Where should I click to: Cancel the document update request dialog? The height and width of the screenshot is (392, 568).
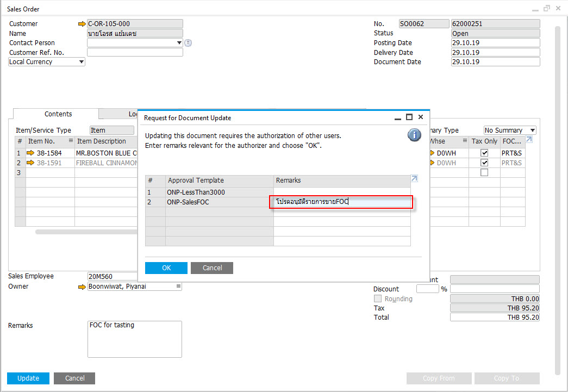(x=212, y=267)
